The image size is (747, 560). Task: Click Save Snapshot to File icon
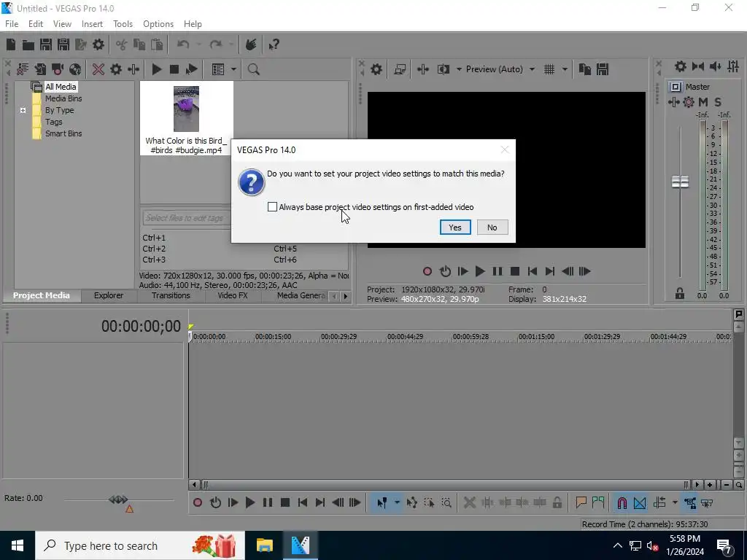603,69
